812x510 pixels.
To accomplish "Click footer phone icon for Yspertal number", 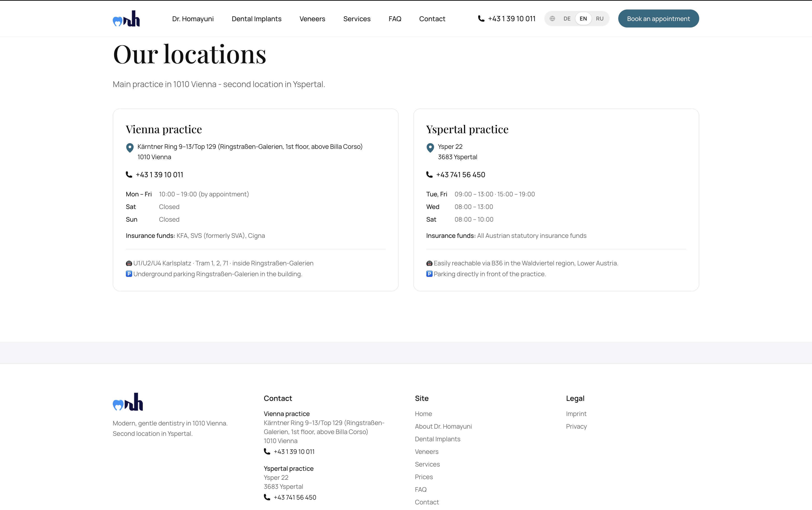I will click(x=267, y=497).
